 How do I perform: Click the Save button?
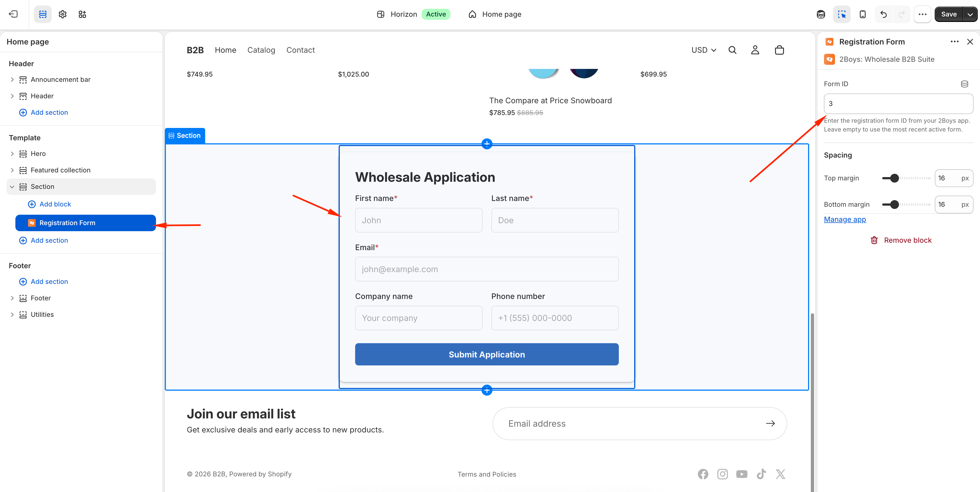tap(948, 14)
